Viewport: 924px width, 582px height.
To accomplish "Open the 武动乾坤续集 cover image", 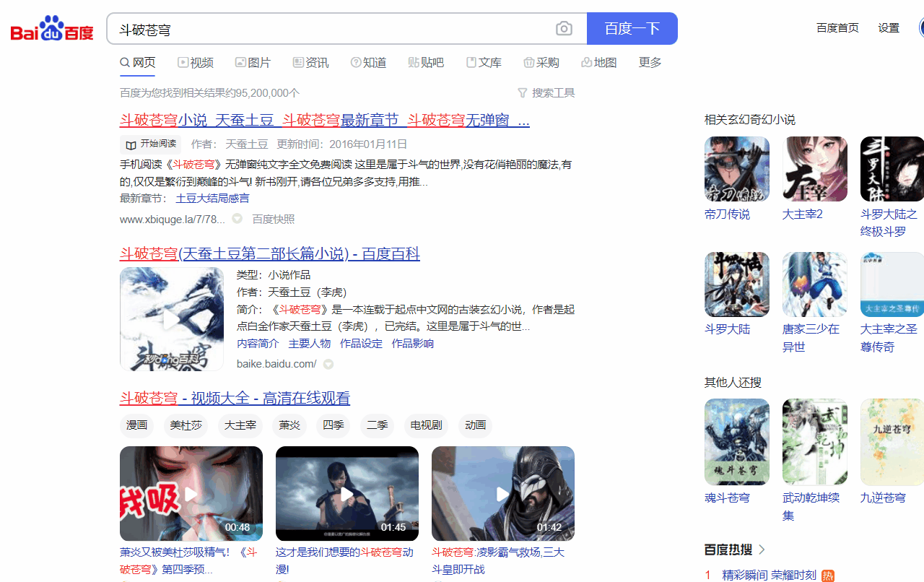I will (815, 442).
